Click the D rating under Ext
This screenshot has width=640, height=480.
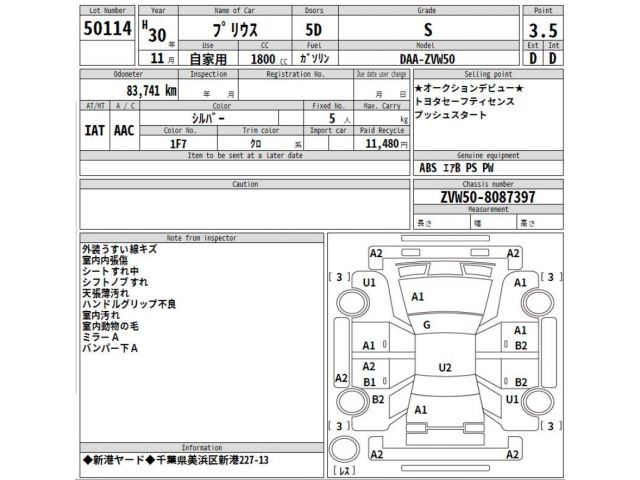pos(533,58)
